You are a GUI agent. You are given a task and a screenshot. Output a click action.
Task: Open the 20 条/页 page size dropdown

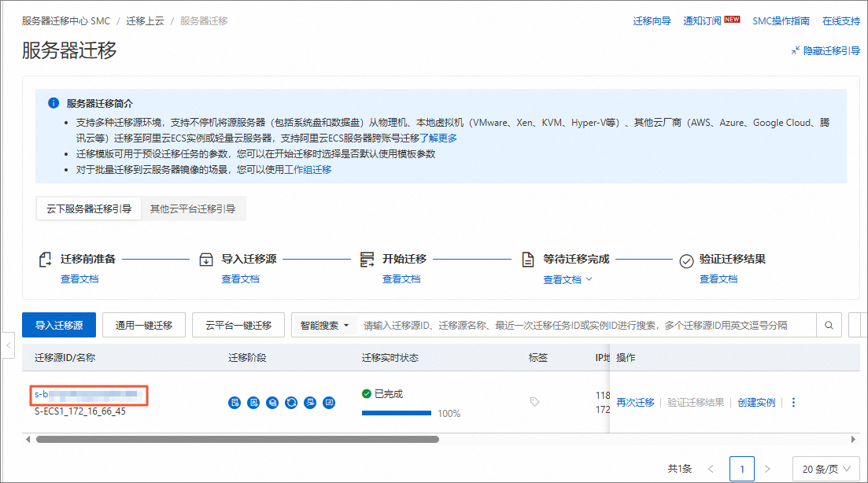pos(826,468)
